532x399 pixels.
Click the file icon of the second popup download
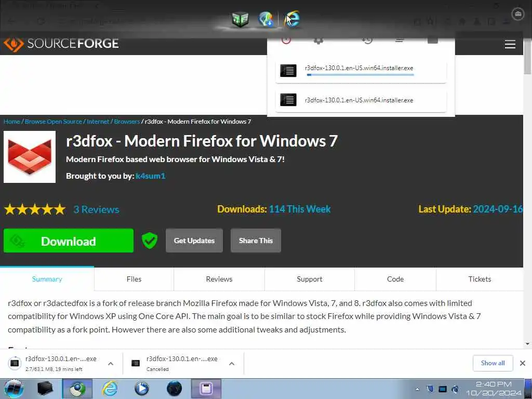point(288,100)
